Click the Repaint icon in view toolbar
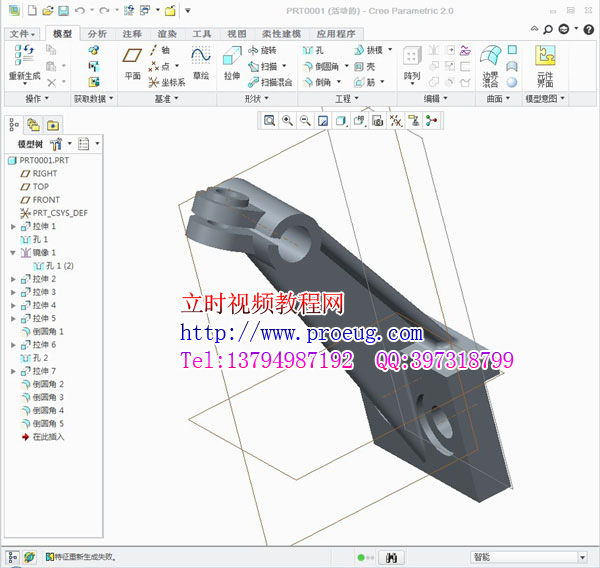This screenshot has height=568, width=600. point(323,121)
